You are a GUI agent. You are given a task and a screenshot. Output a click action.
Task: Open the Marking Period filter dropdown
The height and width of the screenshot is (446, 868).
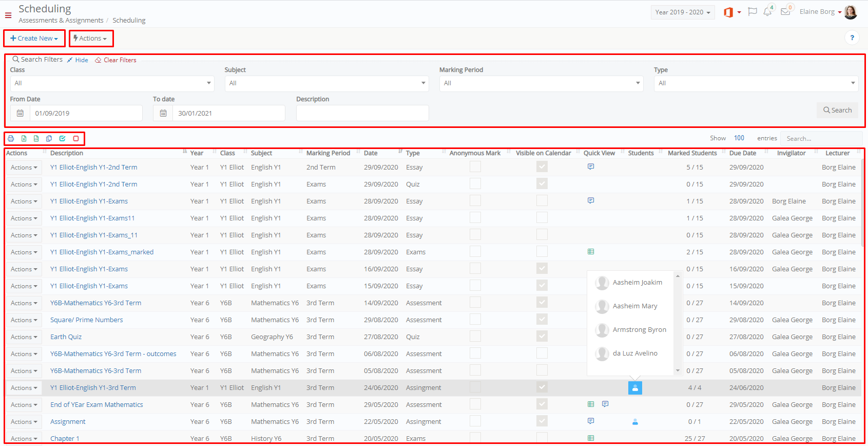pos(542,83)
